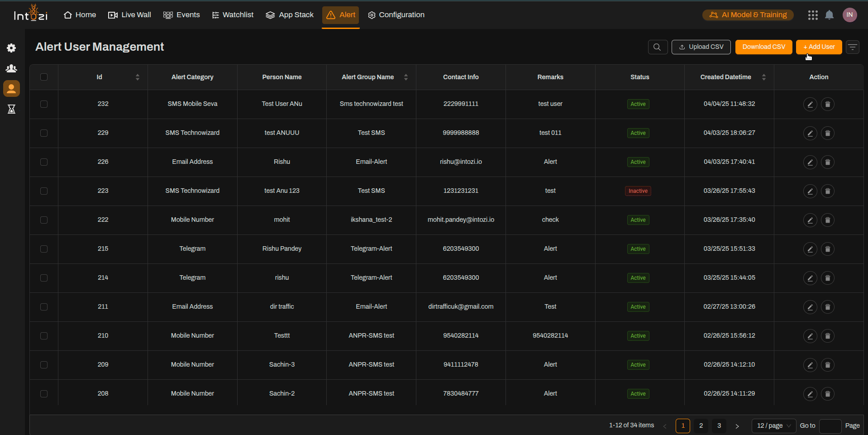Click the search magnifier icon

click(x=657, y=47)
